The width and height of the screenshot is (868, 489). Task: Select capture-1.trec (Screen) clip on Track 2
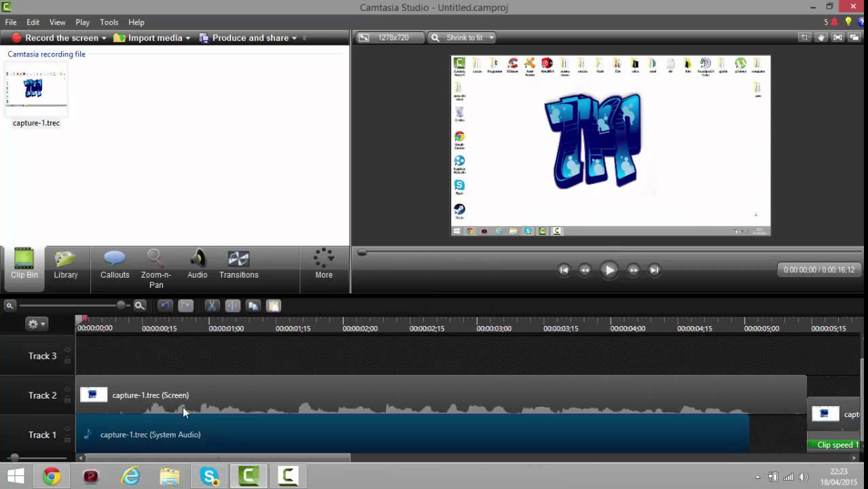coord(441,395)
